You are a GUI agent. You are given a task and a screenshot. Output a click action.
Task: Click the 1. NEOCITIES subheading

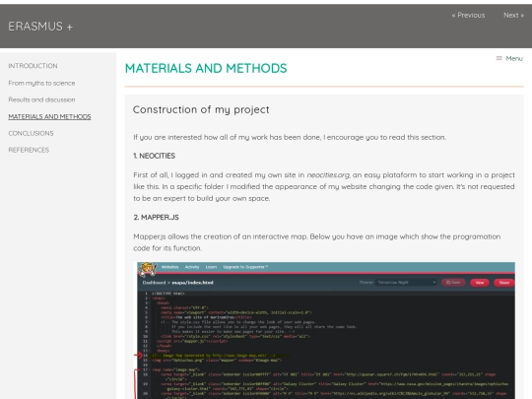point(154,156)
